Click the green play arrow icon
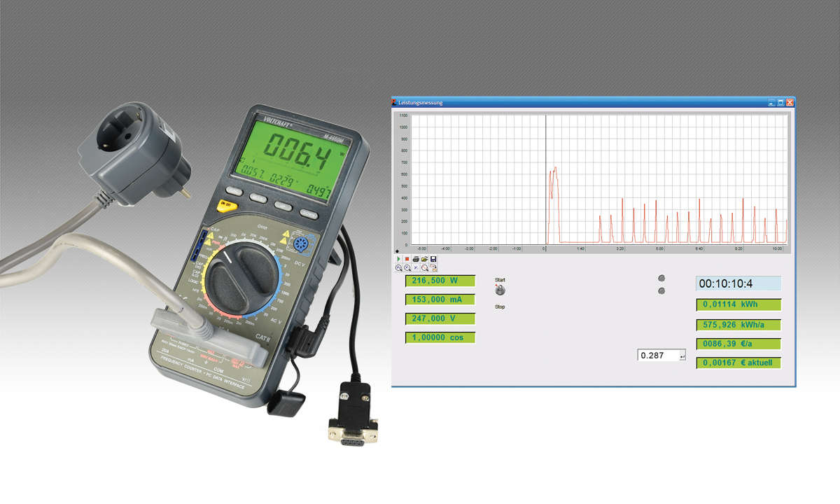840x504 pixels. tap(398, 259)
